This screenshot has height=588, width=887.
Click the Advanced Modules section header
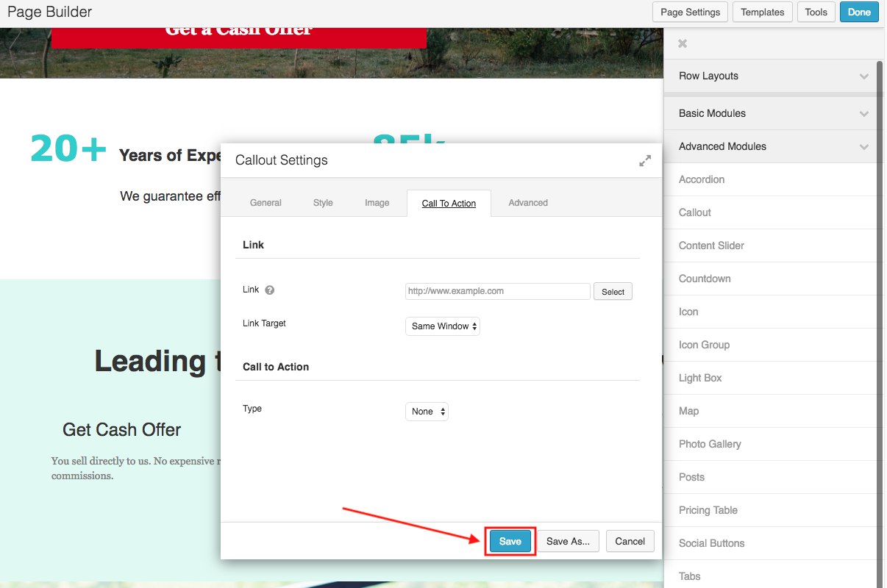770,147
